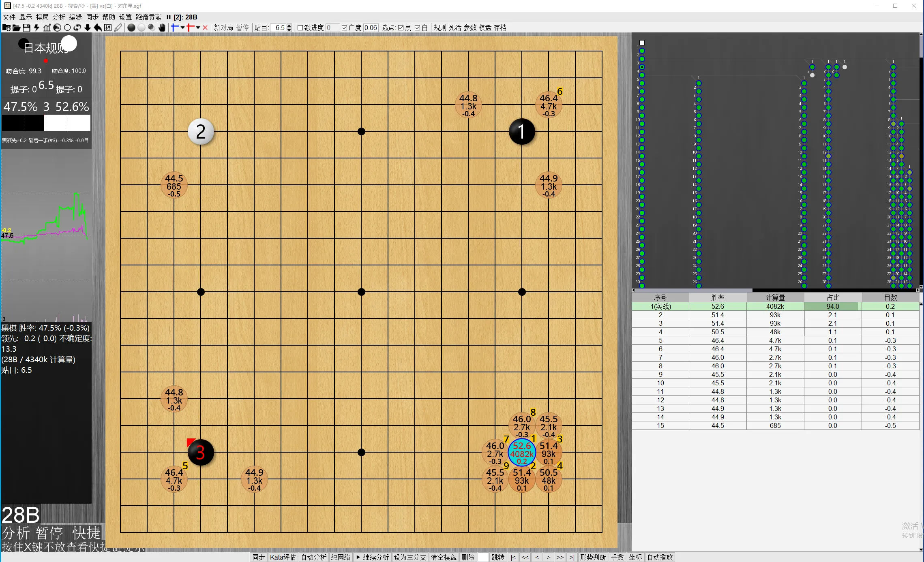Select the black stone placement icon

coord(131,28)
